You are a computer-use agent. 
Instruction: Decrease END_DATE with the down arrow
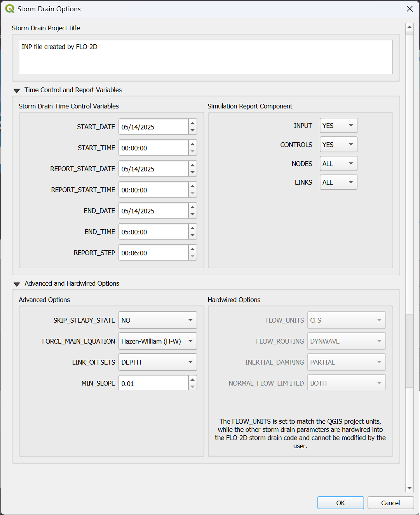click(x=192, y=215)
